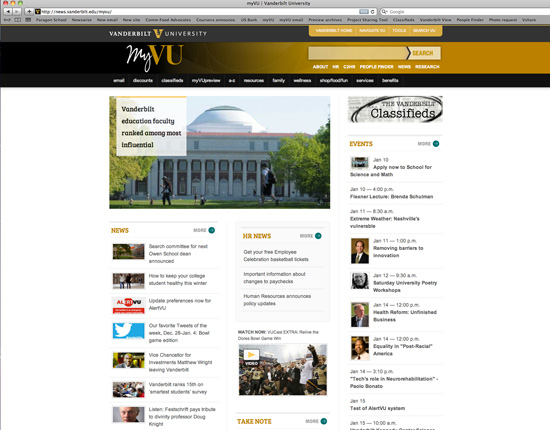
Task: Open the Reader badge in the address bar
Action: [364, 12]
